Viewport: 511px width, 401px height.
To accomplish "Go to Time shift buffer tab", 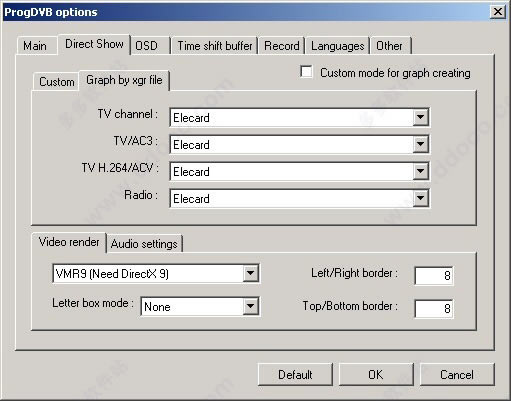I will [215, 46].
